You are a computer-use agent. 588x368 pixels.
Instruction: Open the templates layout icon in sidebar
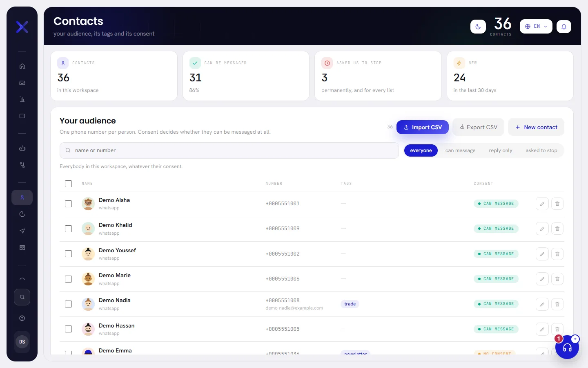click(22, 248)
